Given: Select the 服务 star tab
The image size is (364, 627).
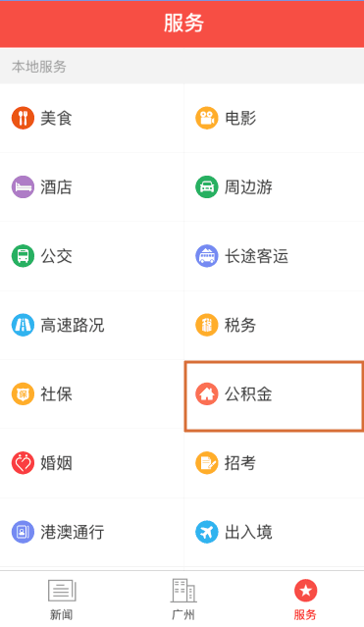Looking at the screenshot, I should point(305,600).
